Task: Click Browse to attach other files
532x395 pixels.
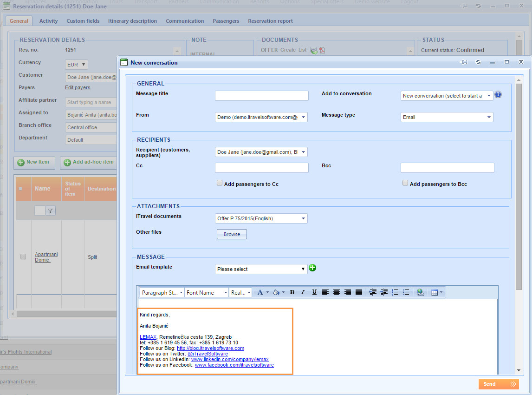Action: (x=232, y=234)
